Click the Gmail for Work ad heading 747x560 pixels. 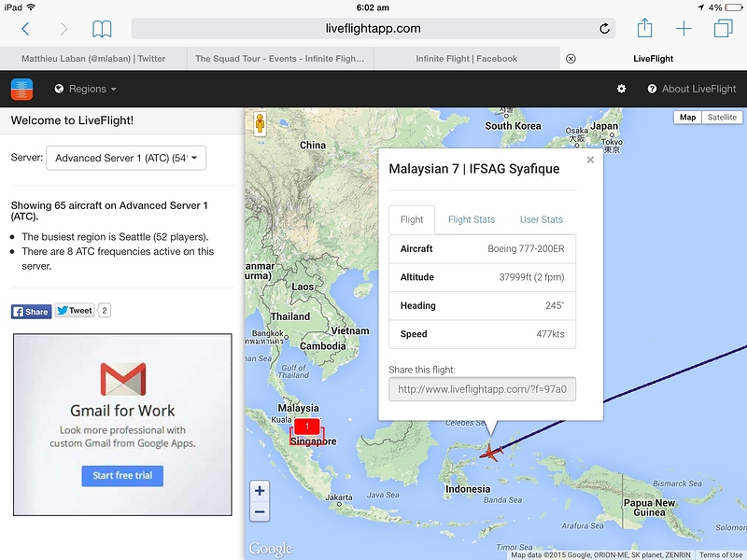[x=122, y=411]
